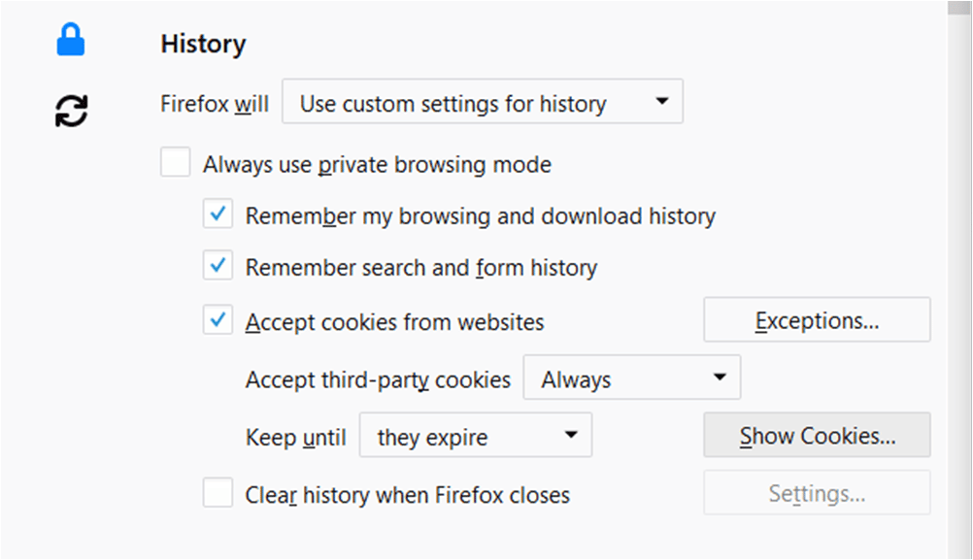Screen dimensions: 973x560
Task: Enable Always use private browsing mode checkbox
Action: [176, 162]
